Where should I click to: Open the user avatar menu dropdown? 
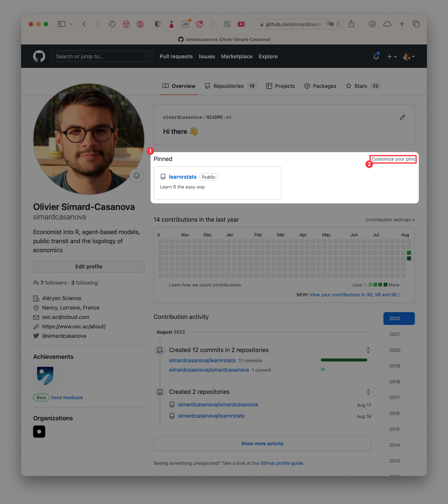pyautogui.click(x=409, y=57)
